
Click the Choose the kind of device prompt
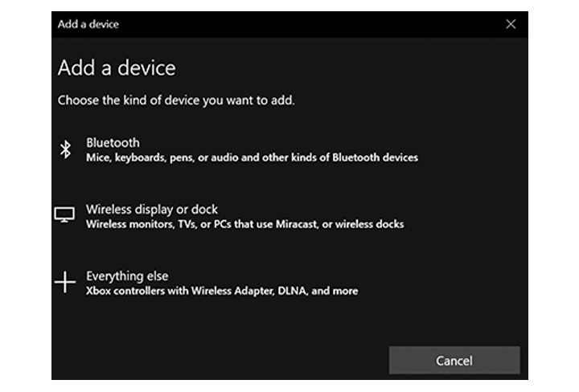pos(176,100)
